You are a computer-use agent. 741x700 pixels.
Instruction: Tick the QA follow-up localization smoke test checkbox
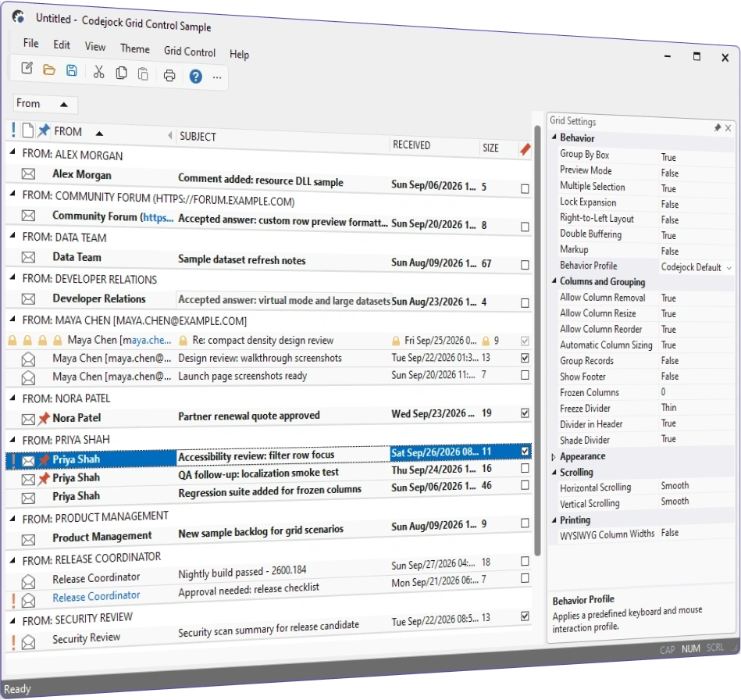pyautogui.click(x=525, y=468)
